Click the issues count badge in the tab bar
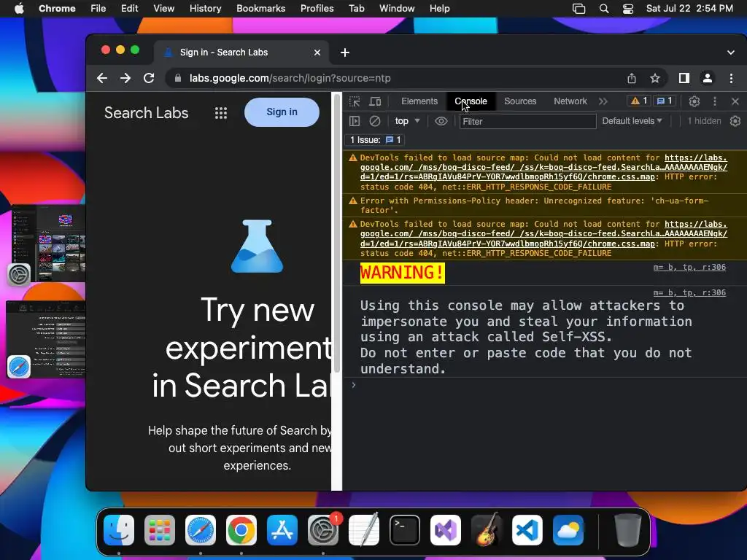 pos(665,101)
